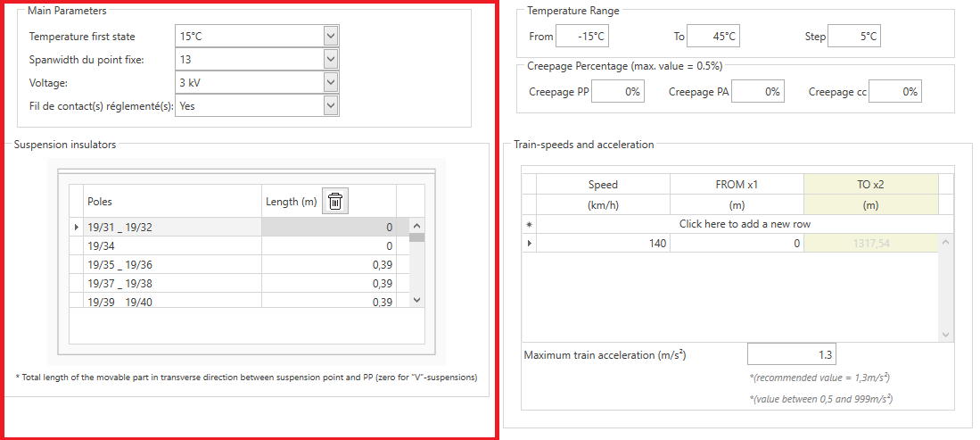Screen dimensions: 980x440
Task: Select the Creepage PA percentage field
Action: coord(756,92)
